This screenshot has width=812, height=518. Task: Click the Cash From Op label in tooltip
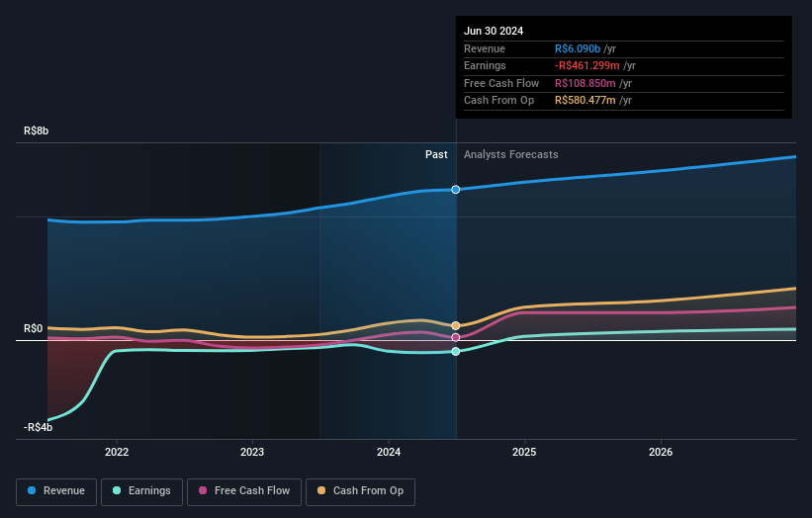pos(498,101)
